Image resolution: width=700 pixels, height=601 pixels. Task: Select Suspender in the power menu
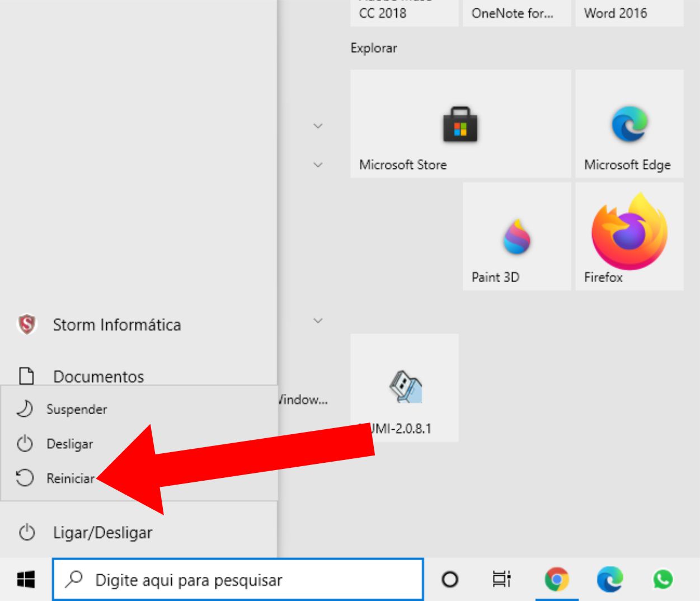[139, 409]
